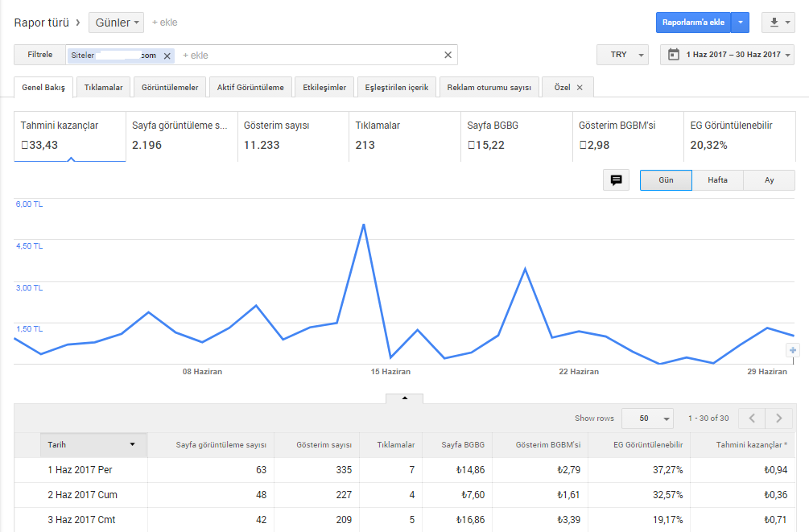Select the Gösterim sayısı metric card
The image size is (809, 532).
[293, 137]
